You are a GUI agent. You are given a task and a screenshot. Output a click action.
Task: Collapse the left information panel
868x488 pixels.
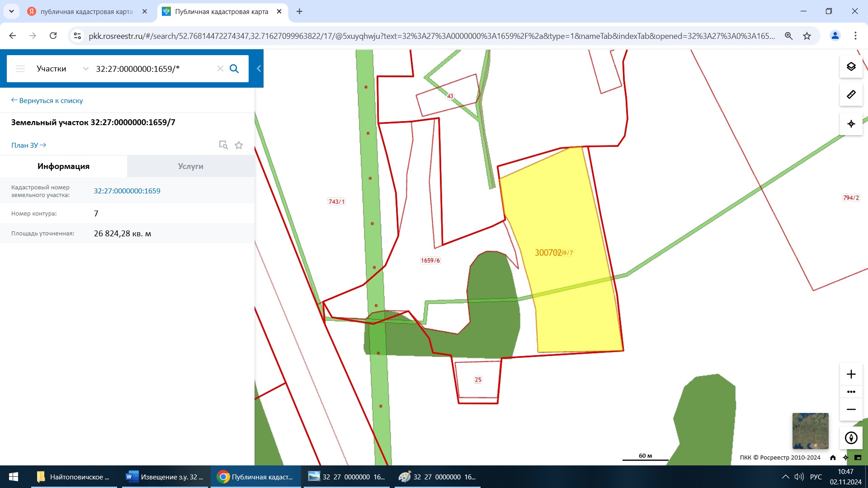[259, 69]
